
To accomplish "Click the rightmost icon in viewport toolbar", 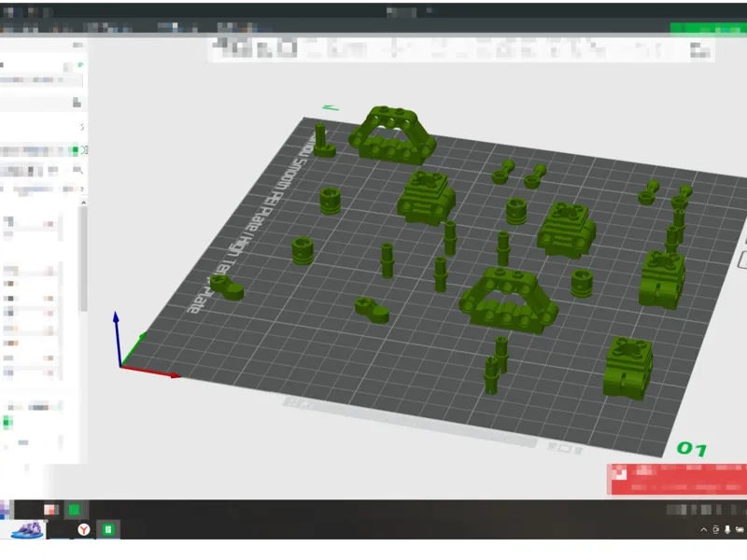I will 699,49.
